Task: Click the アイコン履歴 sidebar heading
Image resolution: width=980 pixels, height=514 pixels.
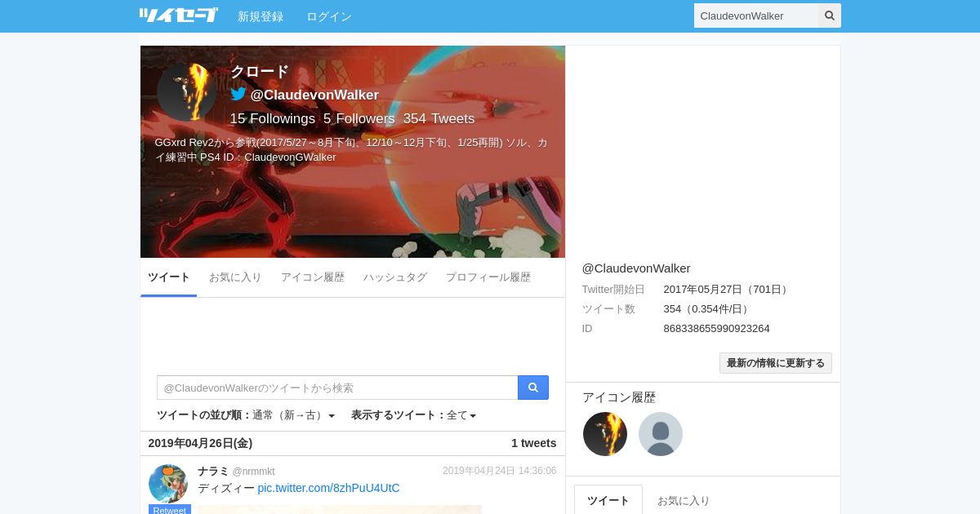Action: tap(619, 397)
